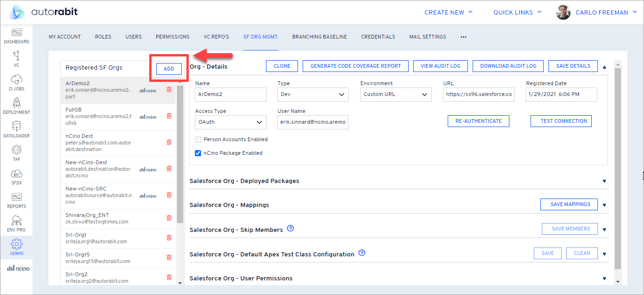Click the Registered SF Orgs list scrollbar

[179, 151]
